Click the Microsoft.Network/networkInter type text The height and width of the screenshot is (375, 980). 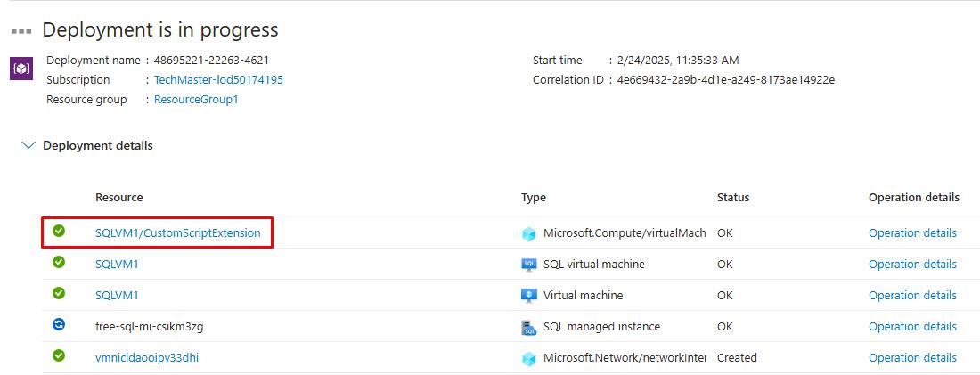coord(625,357)
